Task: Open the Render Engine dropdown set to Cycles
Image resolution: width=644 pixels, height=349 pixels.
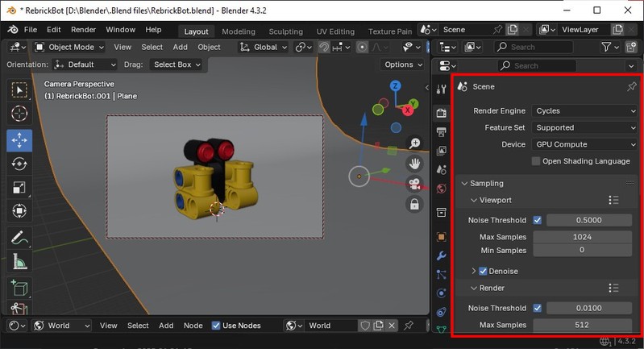Action: [x=584, y=110]
